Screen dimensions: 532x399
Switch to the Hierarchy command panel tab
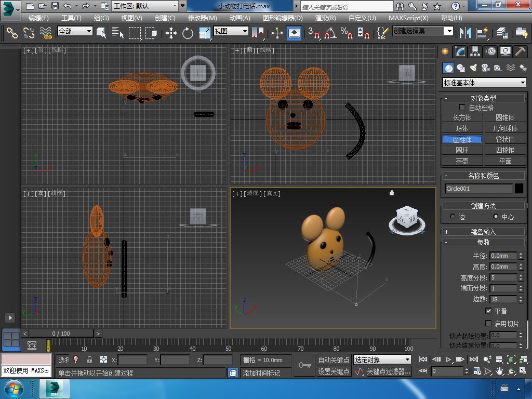coord(475,51)
